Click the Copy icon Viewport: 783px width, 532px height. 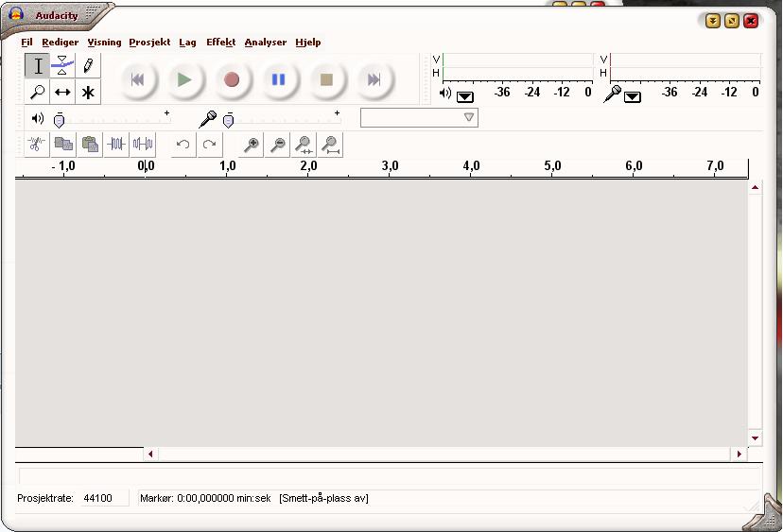tap(63, 145)
